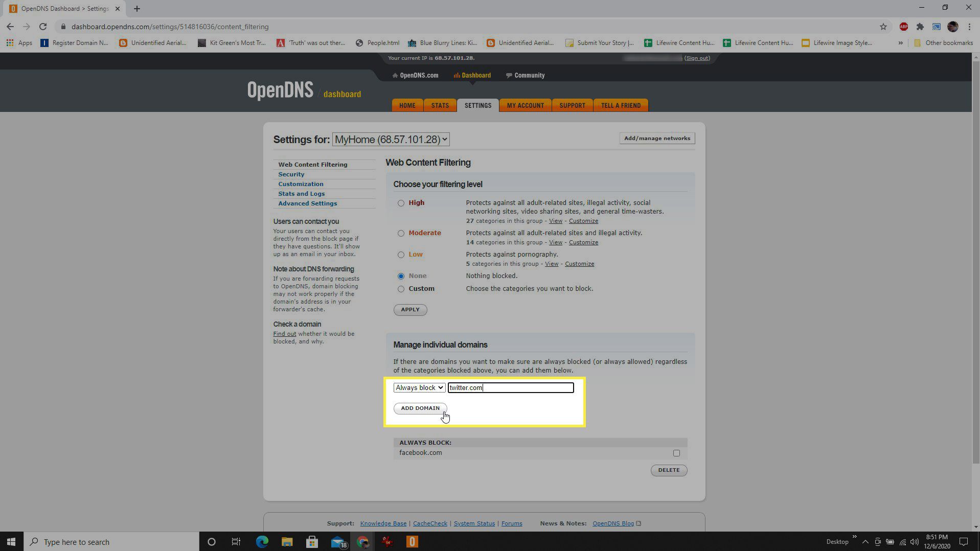Open notification center icon
980x551 pixels.
pos(963,542)
